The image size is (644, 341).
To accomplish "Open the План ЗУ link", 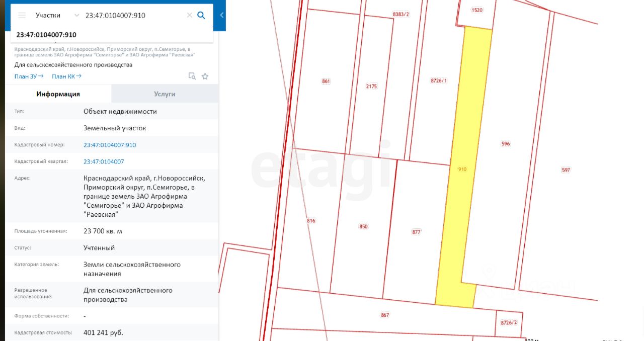I will (29, 76).
